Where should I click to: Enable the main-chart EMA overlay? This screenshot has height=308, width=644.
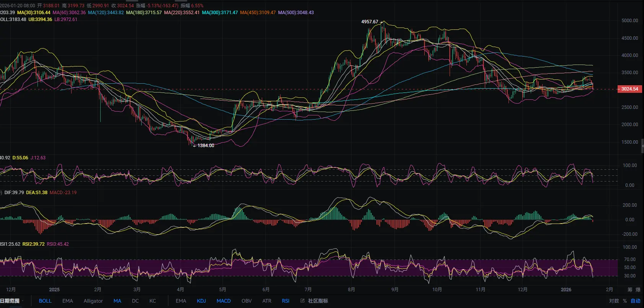click(x=67, y=301)
